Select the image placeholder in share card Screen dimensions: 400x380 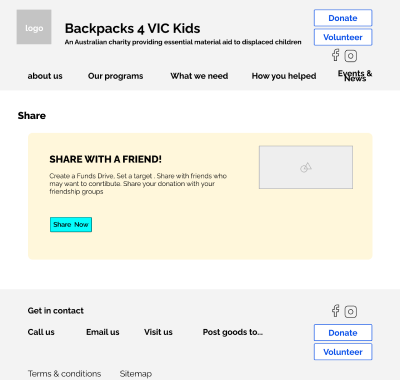click(306, 167)
